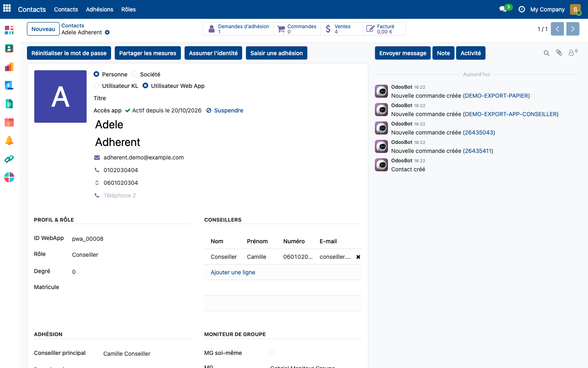Open the four-color circle app sidebar icon
The height and width of the screenshot is (368, 588).
pos(9,177)
